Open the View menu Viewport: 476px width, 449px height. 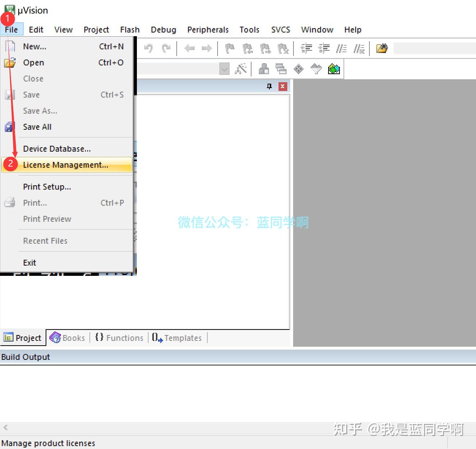coord(64,30)
